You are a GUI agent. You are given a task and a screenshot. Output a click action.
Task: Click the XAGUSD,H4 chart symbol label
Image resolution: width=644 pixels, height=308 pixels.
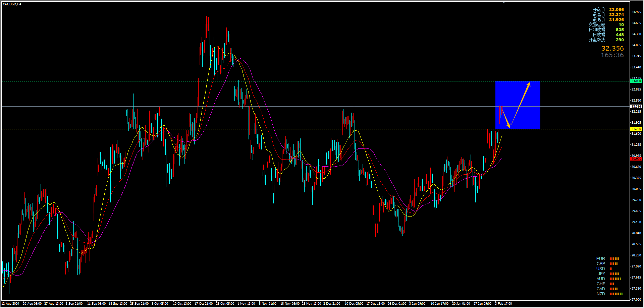12,4
